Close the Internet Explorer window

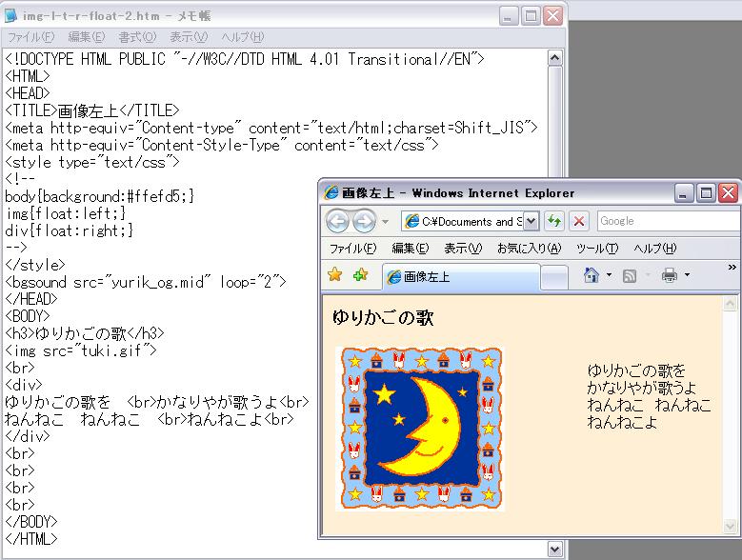[x=728, y=193]
